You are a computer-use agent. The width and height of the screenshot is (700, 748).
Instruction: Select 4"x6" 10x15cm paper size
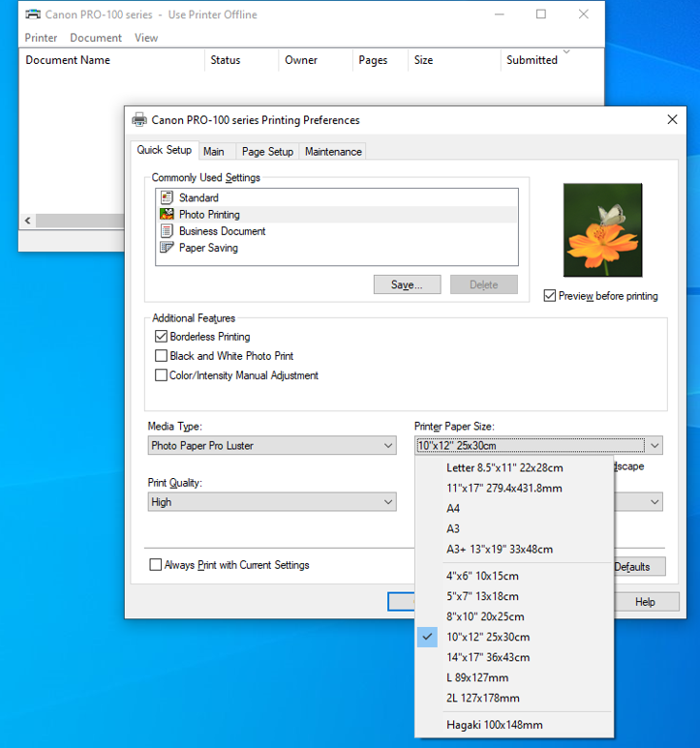click(x=514, y=576)
